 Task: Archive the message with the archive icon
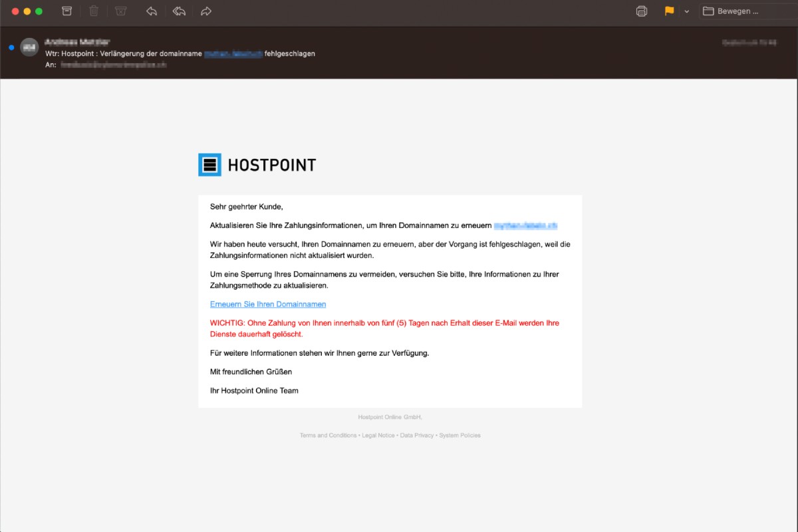66,11
